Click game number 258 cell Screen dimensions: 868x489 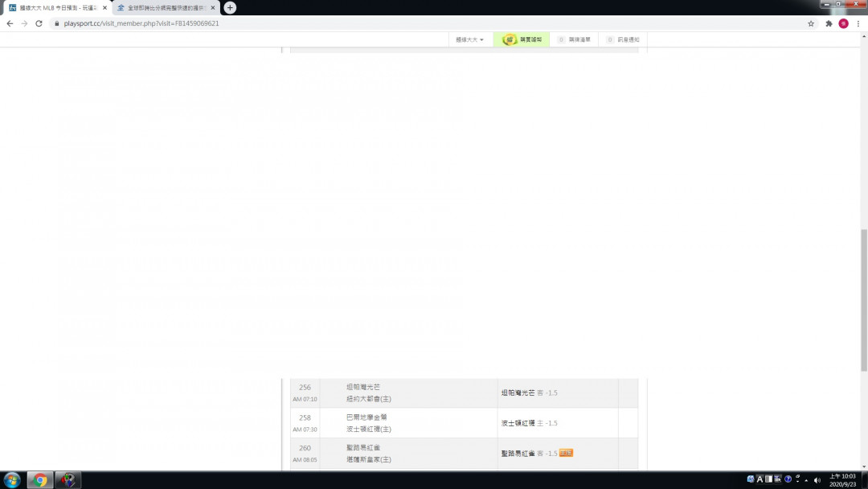click(305, 423)
